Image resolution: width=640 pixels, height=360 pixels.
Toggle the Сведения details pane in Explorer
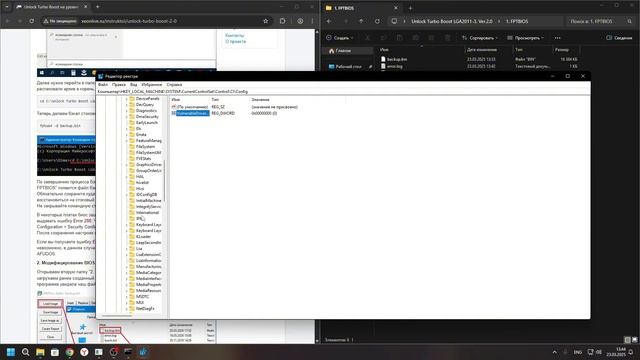click(x=619, y=38)
